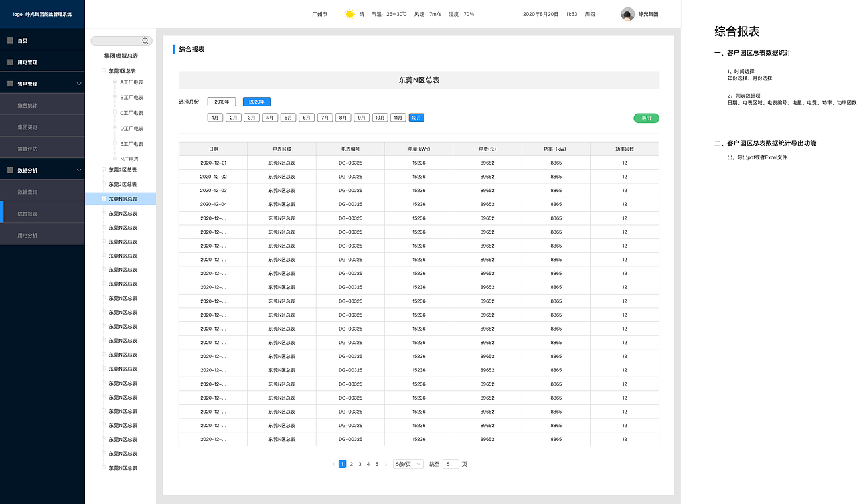The image size is (857, 504).
Task: Choose the 9月 month button
Action: click(x=362, y=118)
